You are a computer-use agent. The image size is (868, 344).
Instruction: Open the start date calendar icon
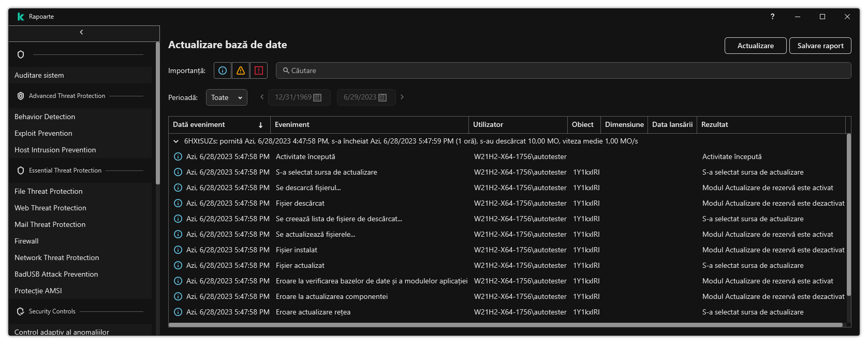318,97
